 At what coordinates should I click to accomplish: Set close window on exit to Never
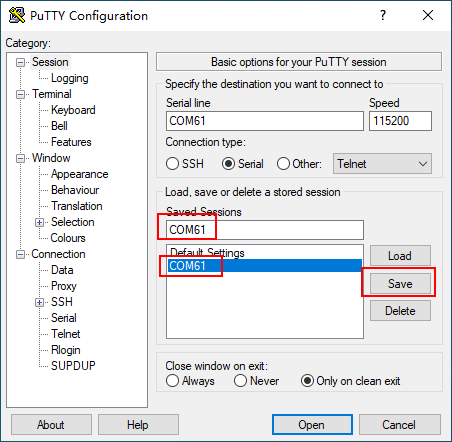click(256, 381)
